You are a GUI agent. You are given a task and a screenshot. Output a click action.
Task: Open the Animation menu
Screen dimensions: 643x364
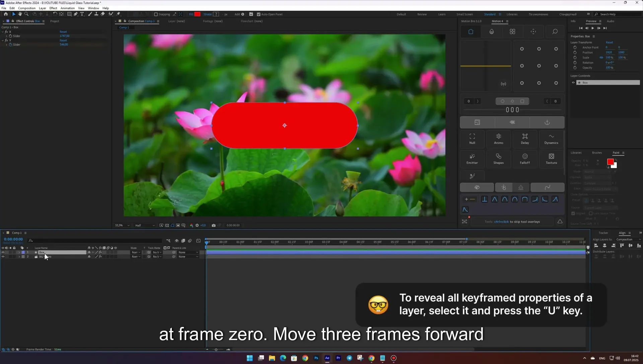point(67,8)
